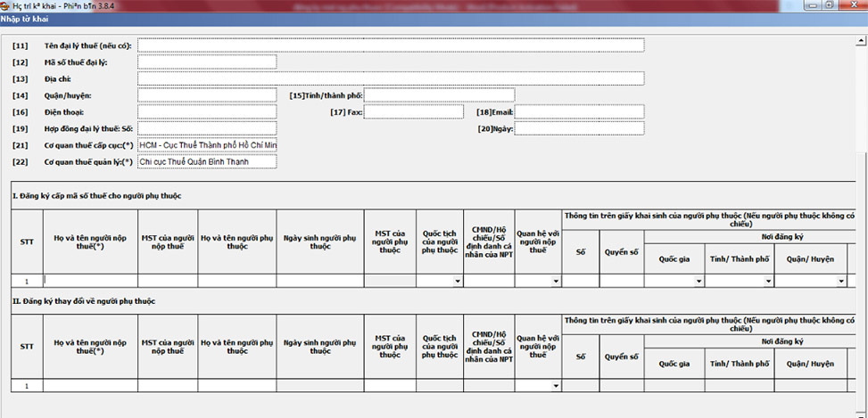Expand Quan hệ với người nộp thuế dropdown in section I
This screenshot has height=418, width=868.
coord(556,281)
